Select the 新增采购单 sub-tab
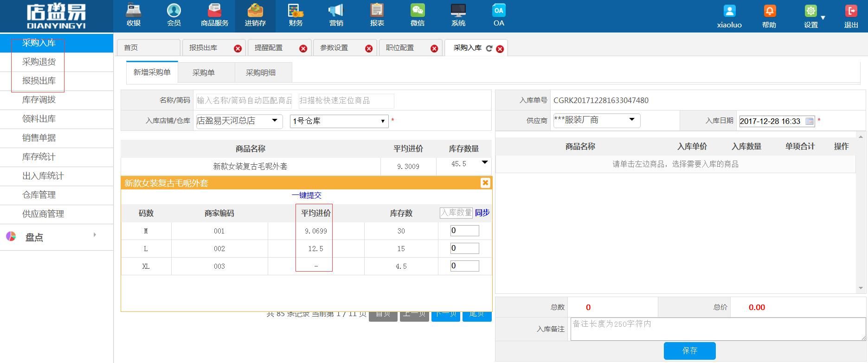This screenshot has height=363, width=868. pos(152,72)
